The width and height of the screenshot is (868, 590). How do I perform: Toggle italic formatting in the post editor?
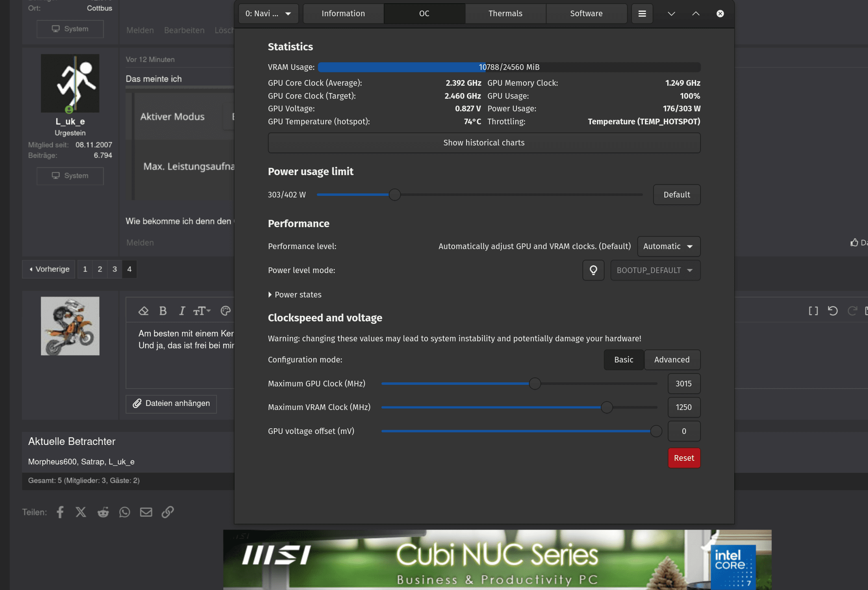pyautogui.click(x=182, y=311)
